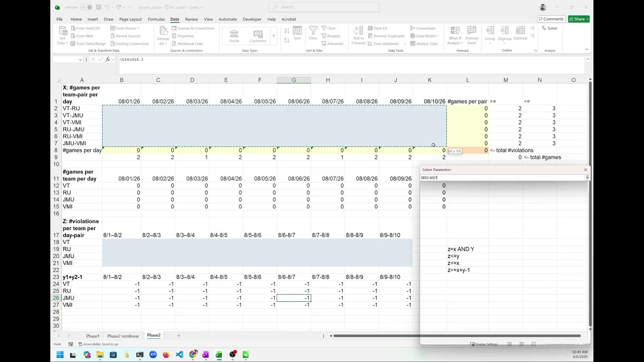Viewport: 644px width, 362px height.
Task: Open the Phase2 nonlinear sheet tab
Action: [123, 336]
